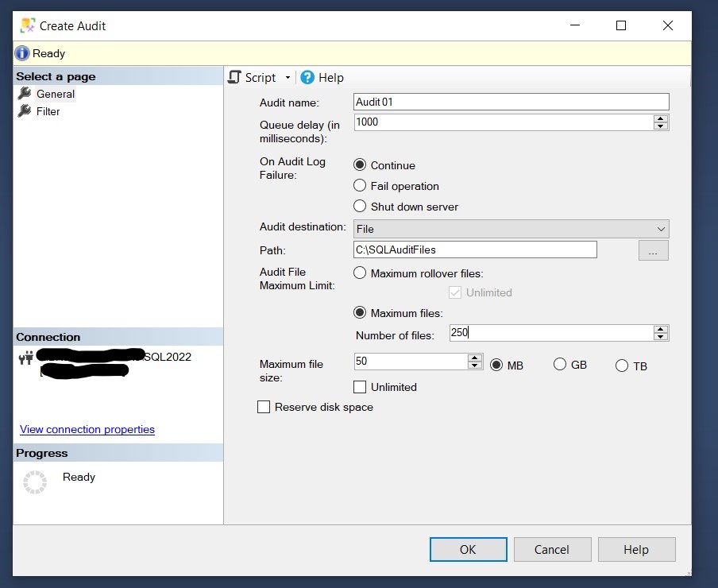718x588 pixels.
Task: Select the Shut down server option
Action: click(361, 206)
